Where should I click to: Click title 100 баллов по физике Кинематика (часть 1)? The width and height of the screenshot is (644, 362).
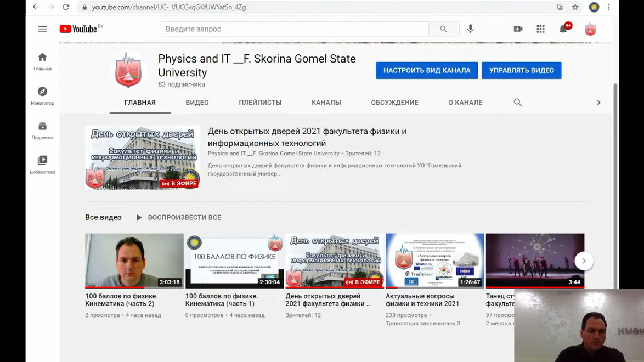pos(222,299)
